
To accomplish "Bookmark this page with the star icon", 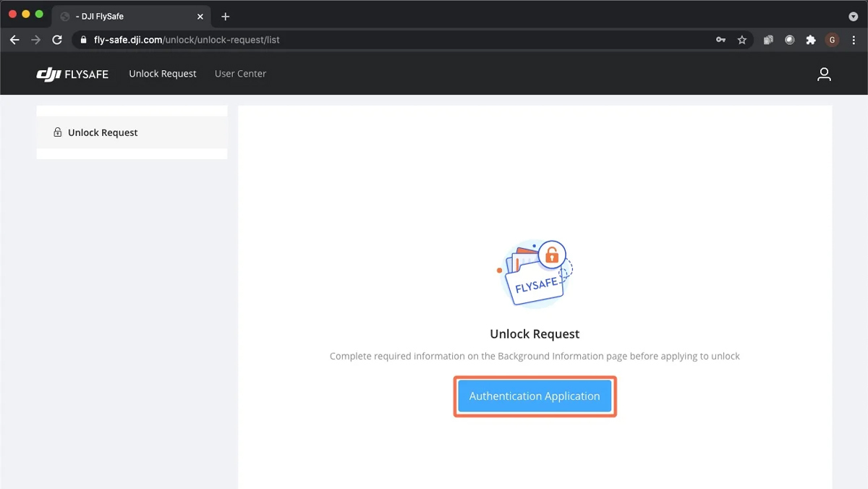I will pyautogui.click(x=741, y=40).
